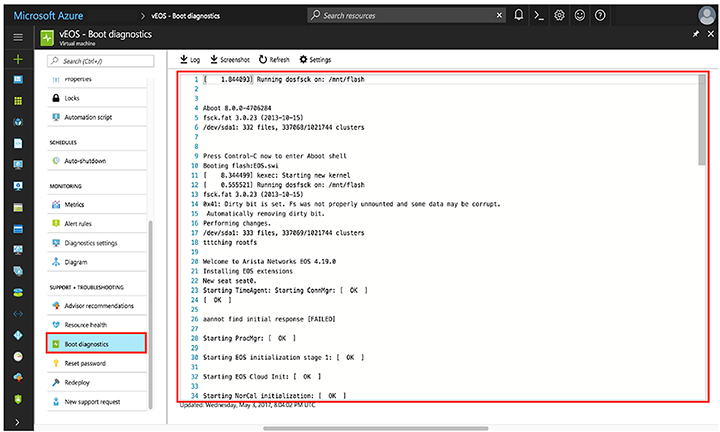The height and width of the screenshot is (432, 720).
Task: Click log line 'Press Control-C now to enter Aboot shell'
Action: pyautogui.click(x=275, y=156)
